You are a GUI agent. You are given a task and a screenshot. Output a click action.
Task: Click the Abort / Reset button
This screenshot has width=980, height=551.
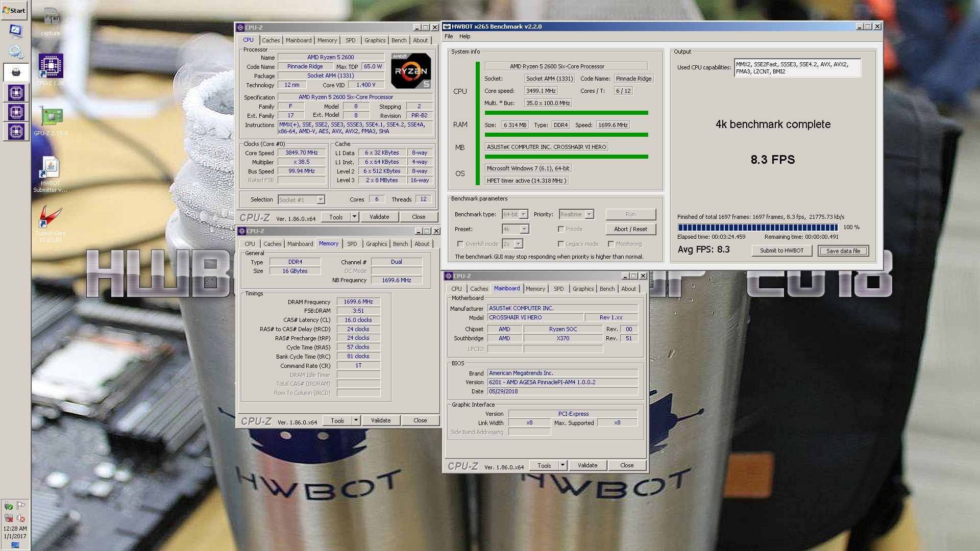click(x=630, y=229)
